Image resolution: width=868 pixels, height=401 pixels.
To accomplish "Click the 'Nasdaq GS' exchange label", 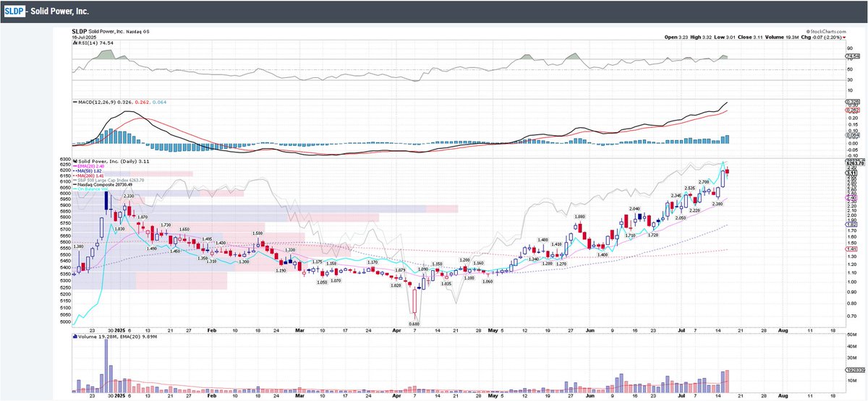I will pyautogui.click(x=138, y=32).
